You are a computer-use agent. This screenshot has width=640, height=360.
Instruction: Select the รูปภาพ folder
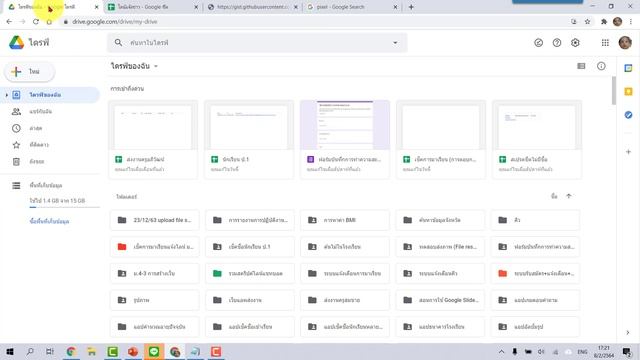pos(154,300)
